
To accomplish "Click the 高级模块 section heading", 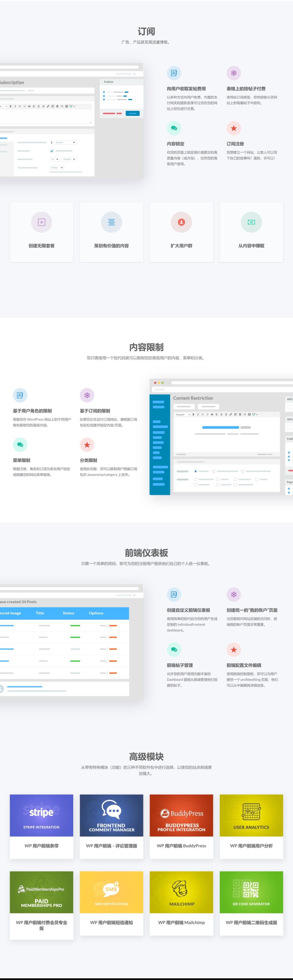I will click(x=146, y=757).
